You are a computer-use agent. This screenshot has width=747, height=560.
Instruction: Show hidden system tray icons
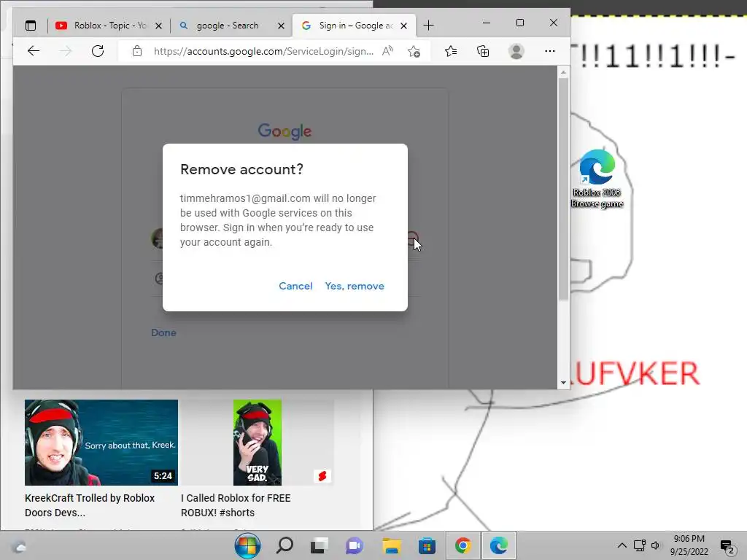click(x=622, y=545)
